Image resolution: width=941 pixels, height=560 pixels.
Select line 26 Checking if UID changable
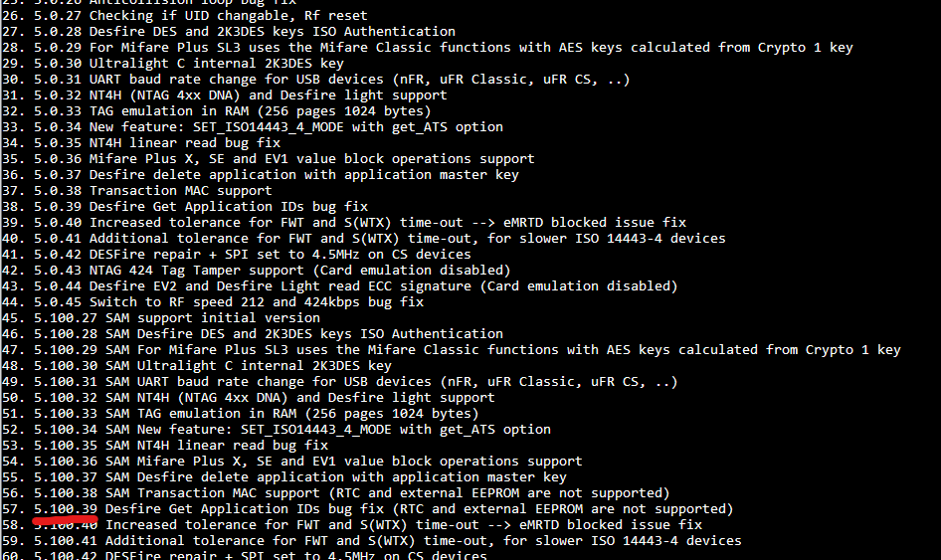[185, 16]
